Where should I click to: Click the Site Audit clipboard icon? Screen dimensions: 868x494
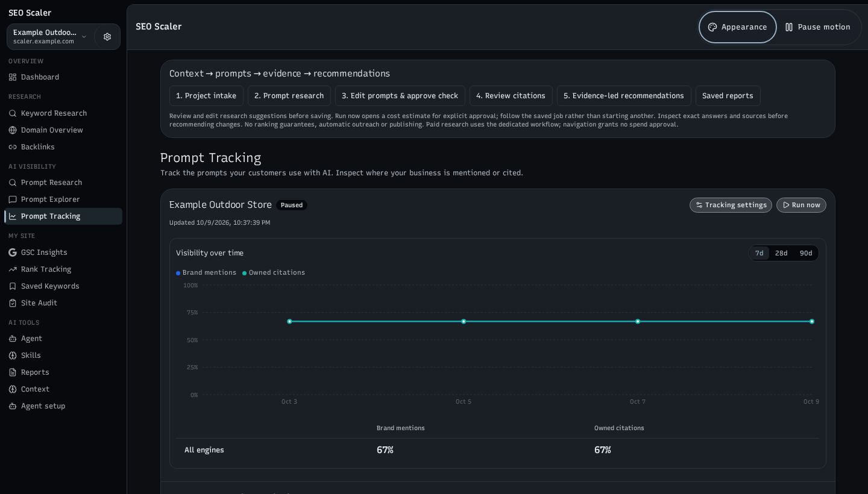point(13,303)
